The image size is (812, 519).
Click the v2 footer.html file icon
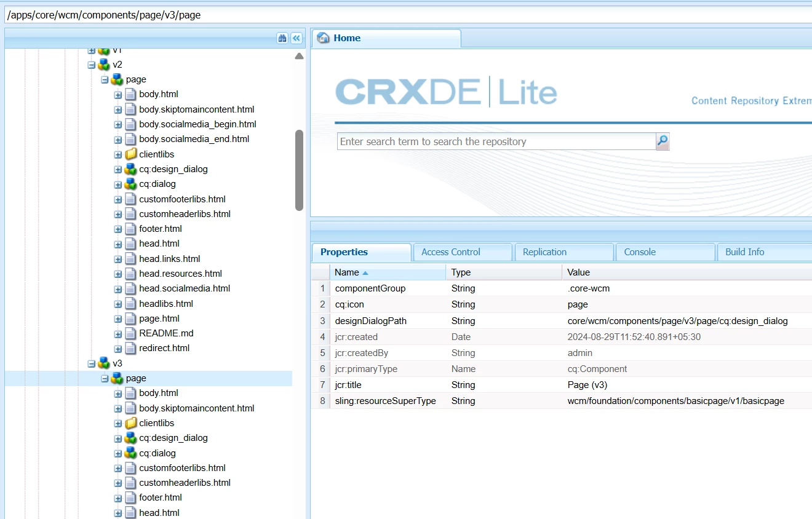point(130,229)
